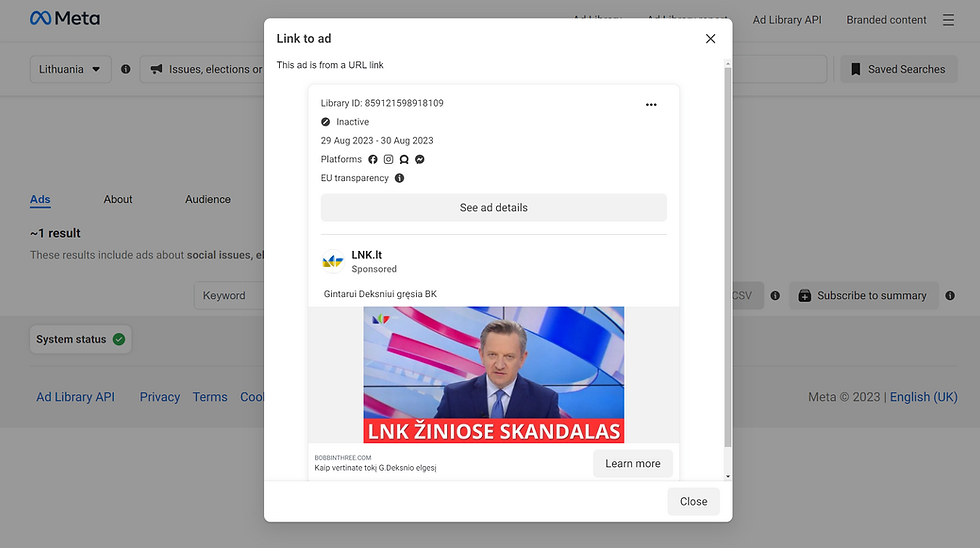
Task: Close the Link to ad dialog with X
Action: [x=710, y=39]
